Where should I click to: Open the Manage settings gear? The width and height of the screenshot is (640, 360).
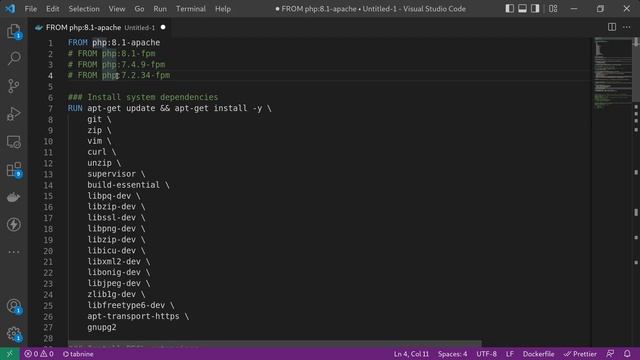tap(14, 333)
